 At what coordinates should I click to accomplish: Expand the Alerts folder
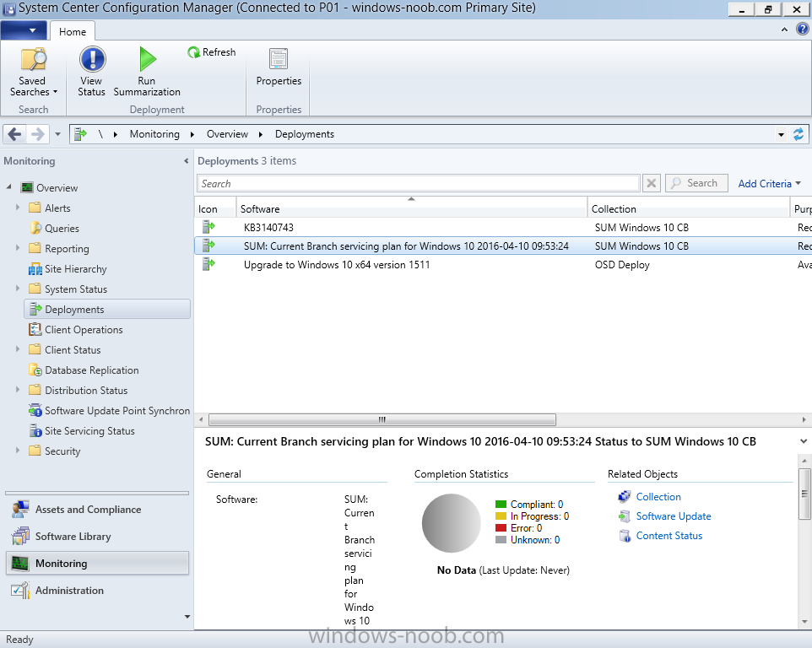tap(18, 208)
